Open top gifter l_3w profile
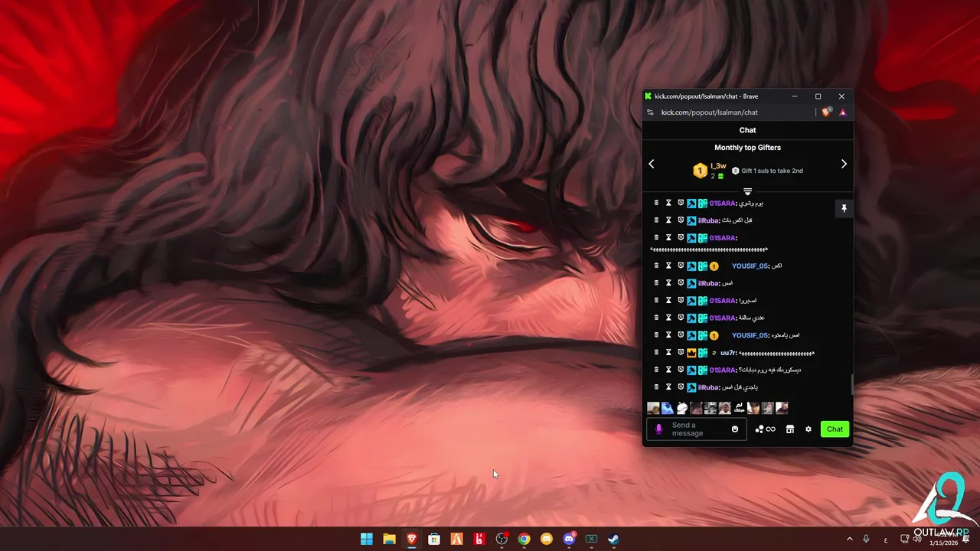 (718, 166)
